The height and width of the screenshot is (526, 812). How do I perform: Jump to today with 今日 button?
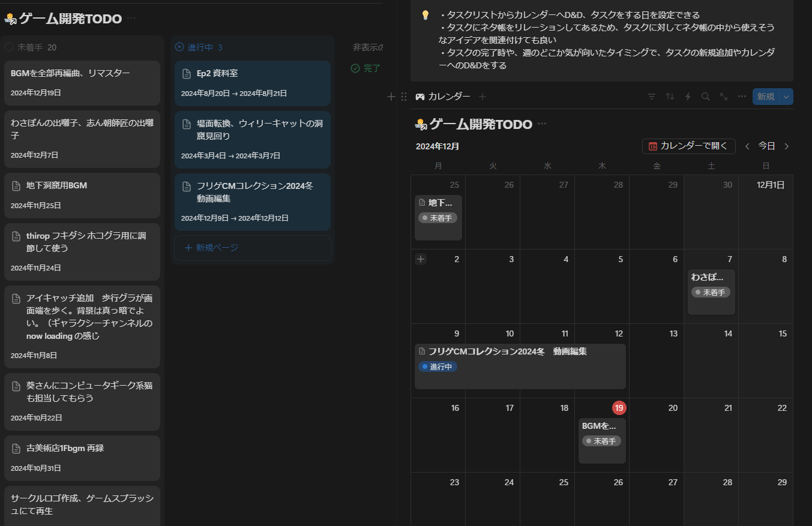tap(766, 146)
